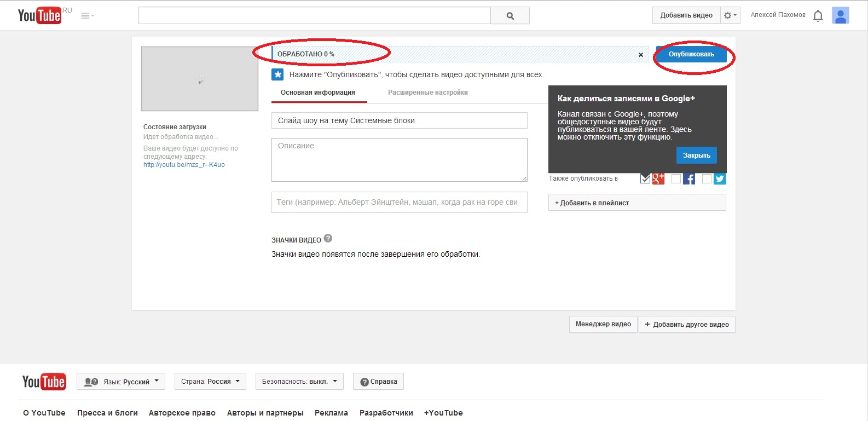The height and width of the screenshot is (421, 868).
Task: Click the blue star icon next to the publish hint
Action: pos(277,74)
